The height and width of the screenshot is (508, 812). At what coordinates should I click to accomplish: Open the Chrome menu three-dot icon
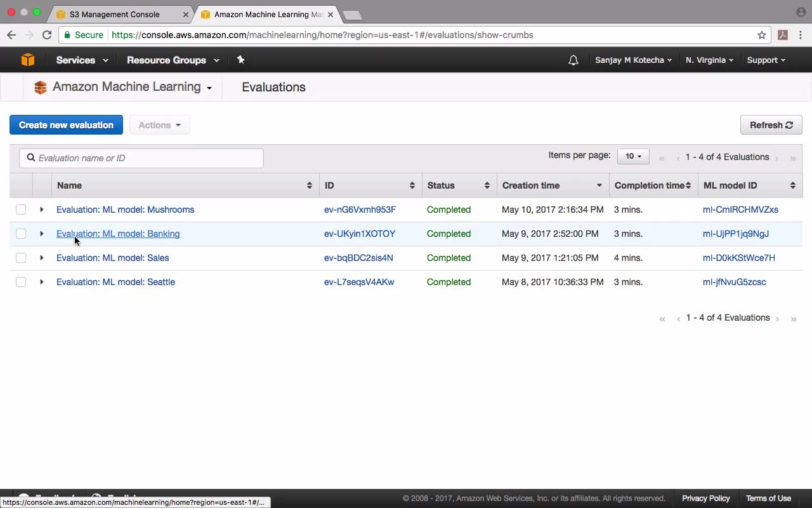coord(801,35)
